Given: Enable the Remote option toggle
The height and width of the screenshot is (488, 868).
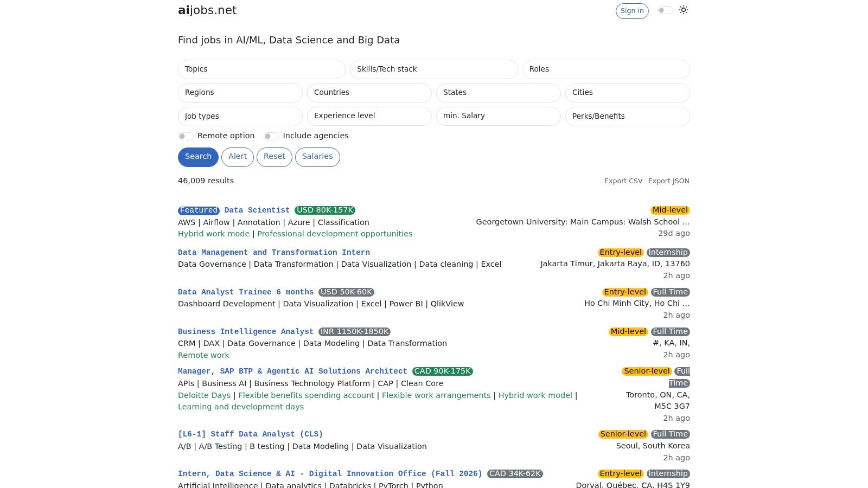Looking at the screenshot, I should (186, 136).
